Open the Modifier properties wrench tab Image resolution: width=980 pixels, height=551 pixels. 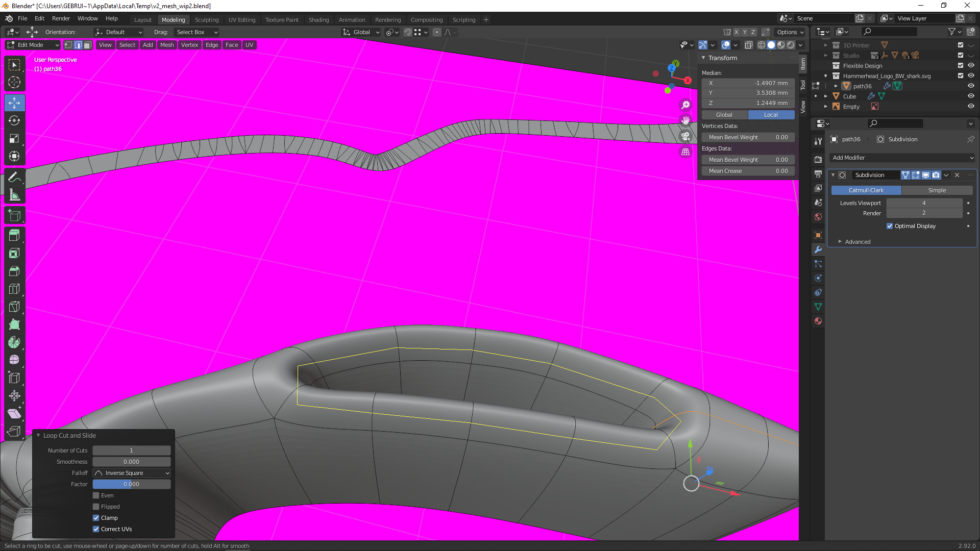pyautogui.click(x=818, y=249)
